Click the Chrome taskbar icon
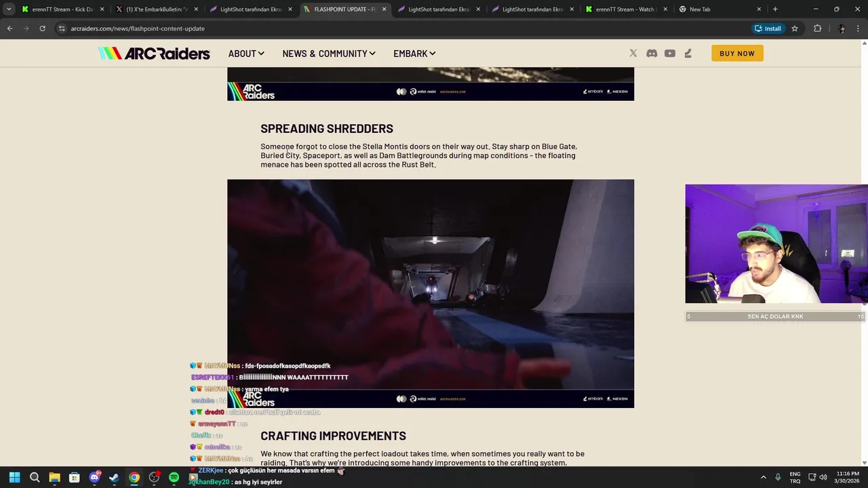The image size is (868, 488). pyautogui.click(x=134, y=477)
